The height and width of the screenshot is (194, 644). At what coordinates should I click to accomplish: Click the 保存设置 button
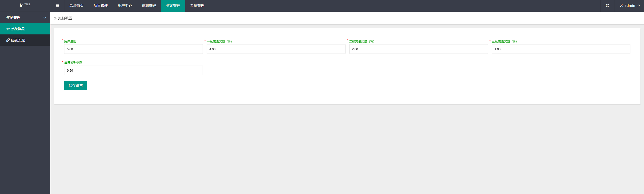pyautogui.click(x=76, y=85)
